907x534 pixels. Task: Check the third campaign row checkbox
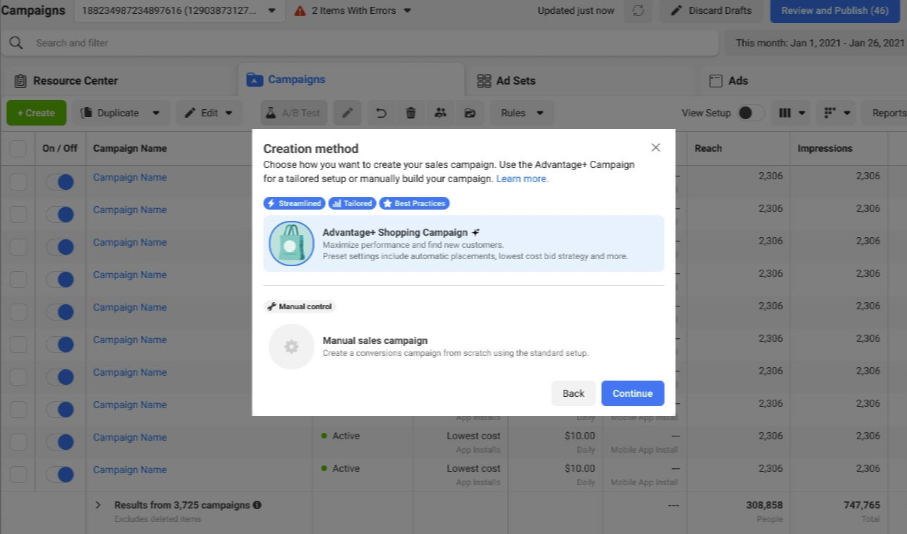point(18,246)
